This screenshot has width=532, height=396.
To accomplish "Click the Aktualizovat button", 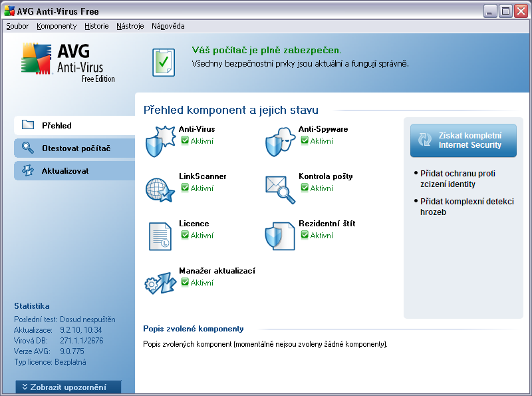I will (74, 171).
